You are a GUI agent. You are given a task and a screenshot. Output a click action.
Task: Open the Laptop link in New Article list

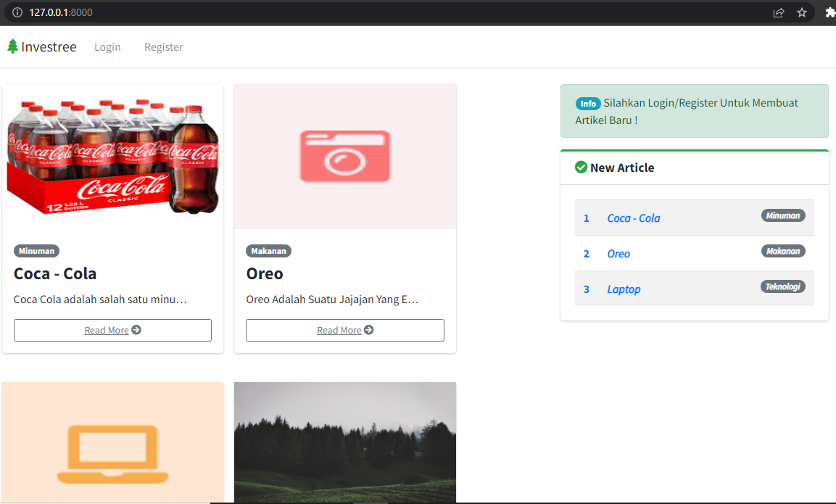pyautogui.click(x=624, y=289)
